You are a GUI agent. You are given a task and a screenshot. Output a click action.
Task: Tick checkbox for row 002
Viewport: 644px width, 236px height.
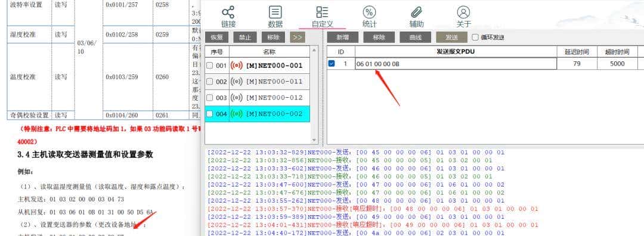(209, 82)
